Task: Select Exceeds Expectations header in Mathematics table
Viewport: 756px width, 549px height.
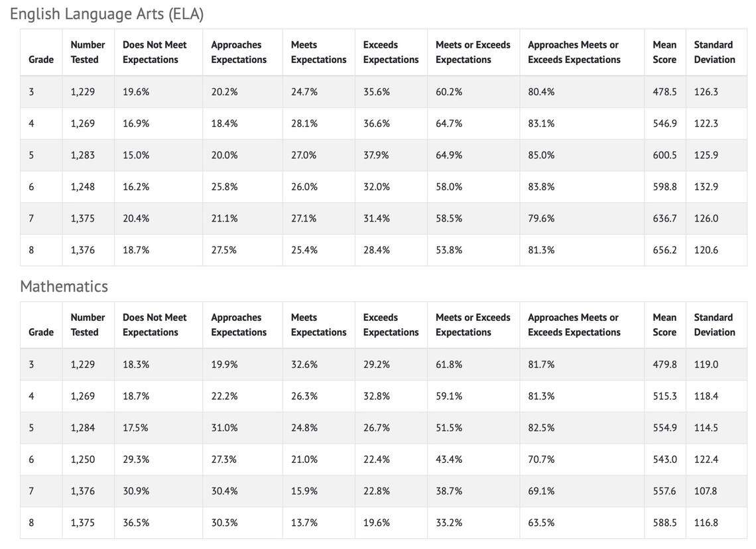Action: tap(391, 325)
